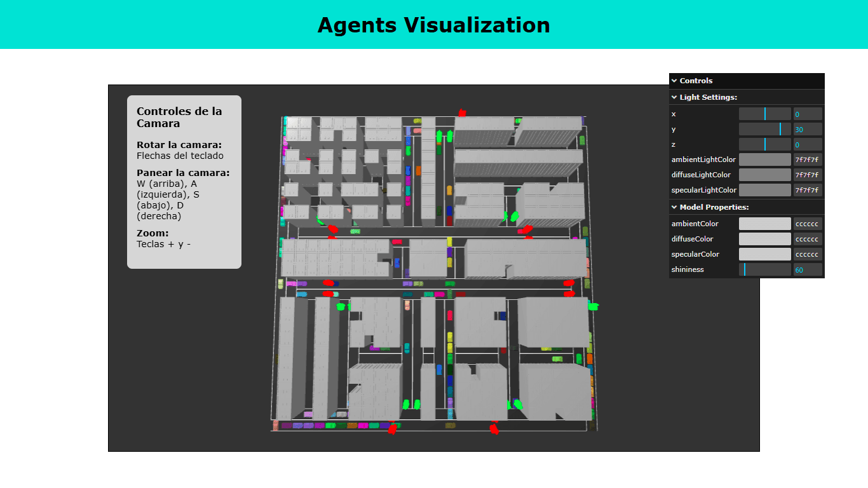This screenshot has width=868, height=488.
Task: Focus the z value number field
Action: (808, 145)
